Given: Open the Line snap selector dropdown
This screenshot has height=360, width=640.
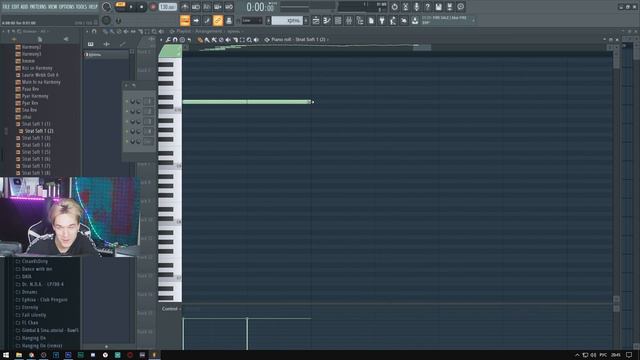Looking at the screenshot, I should 252,20.
